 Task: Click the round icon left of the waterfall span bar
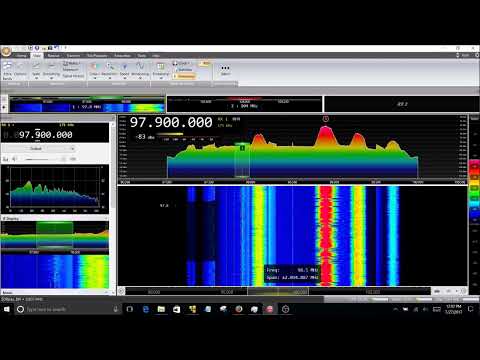click(x=121, y=291)
